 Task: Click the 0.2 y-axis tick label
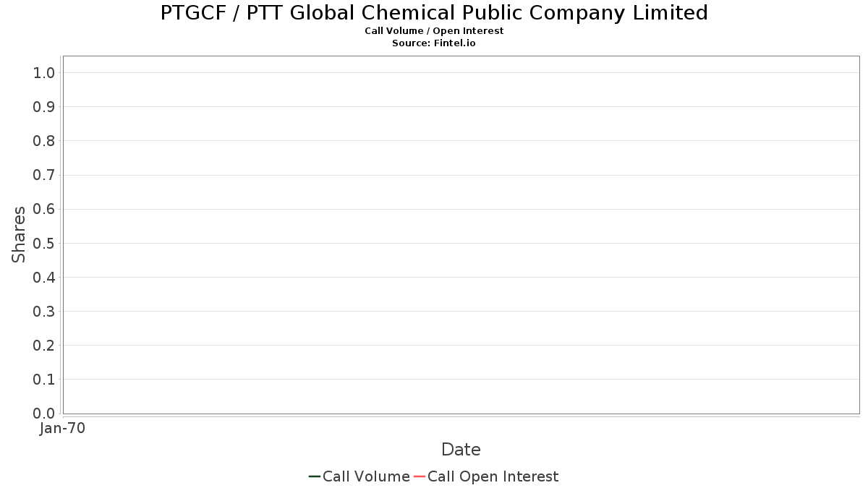(44, 346)
